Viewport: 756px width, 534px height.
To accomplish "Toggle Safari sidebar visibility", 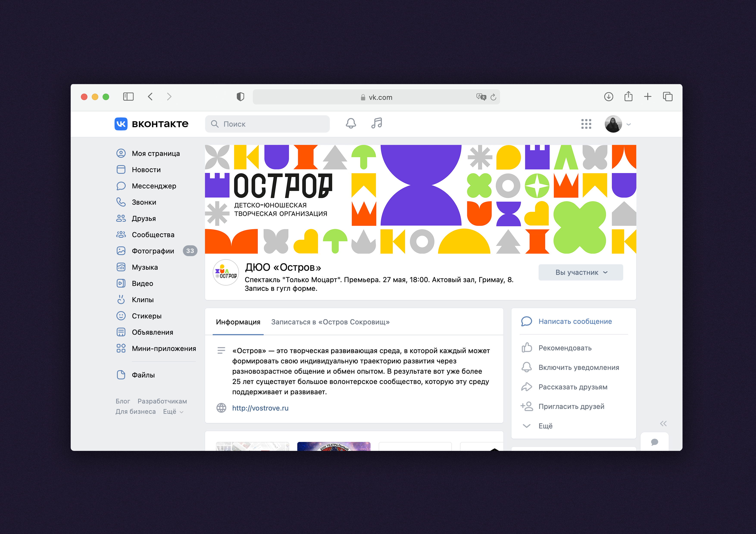I will coord(128,97).
